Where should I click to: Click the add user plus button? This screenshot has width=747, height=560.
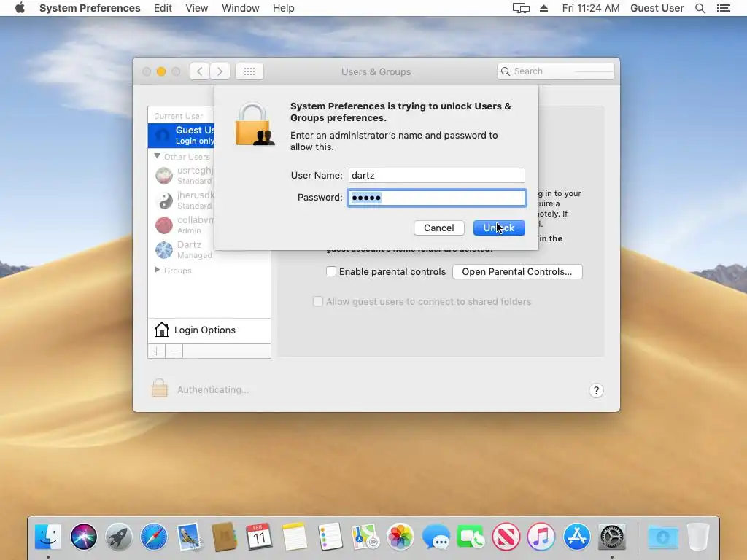pos(156,351)
